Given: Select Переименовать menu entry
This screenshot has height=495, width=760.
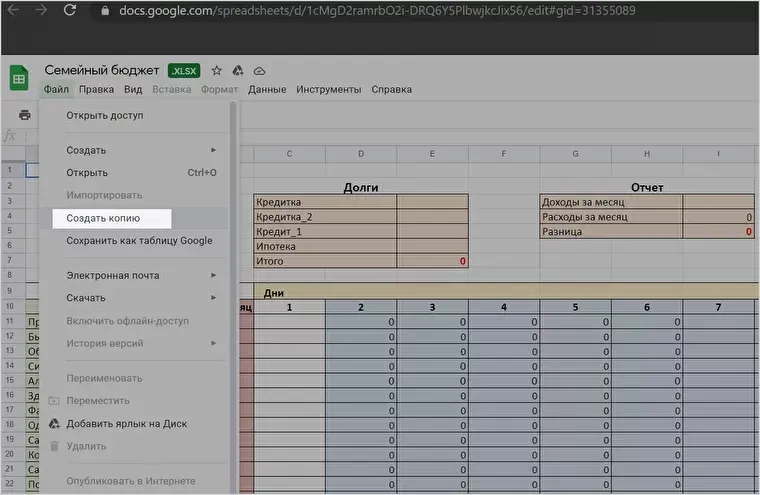Looking at the screenshot, I should 134,378.
